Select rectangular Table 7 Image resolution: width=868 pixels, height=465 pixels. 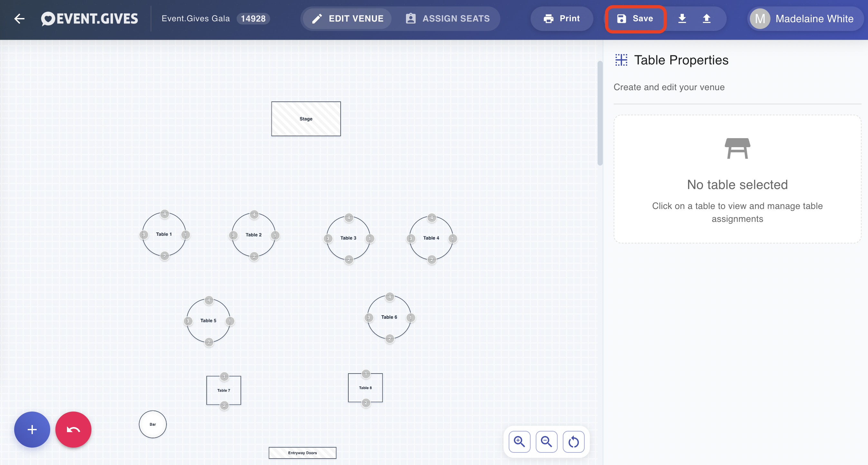(224, 390)
